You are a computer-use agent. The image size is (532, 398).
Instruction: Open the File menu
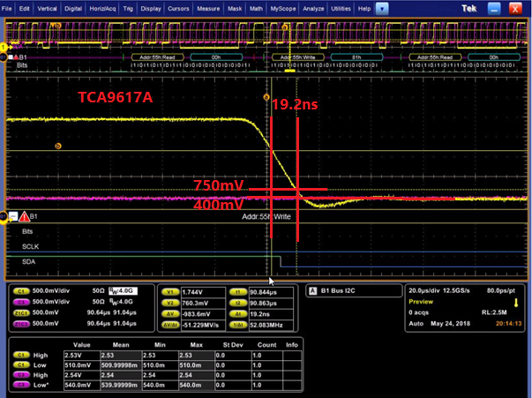tap(7, 9)
